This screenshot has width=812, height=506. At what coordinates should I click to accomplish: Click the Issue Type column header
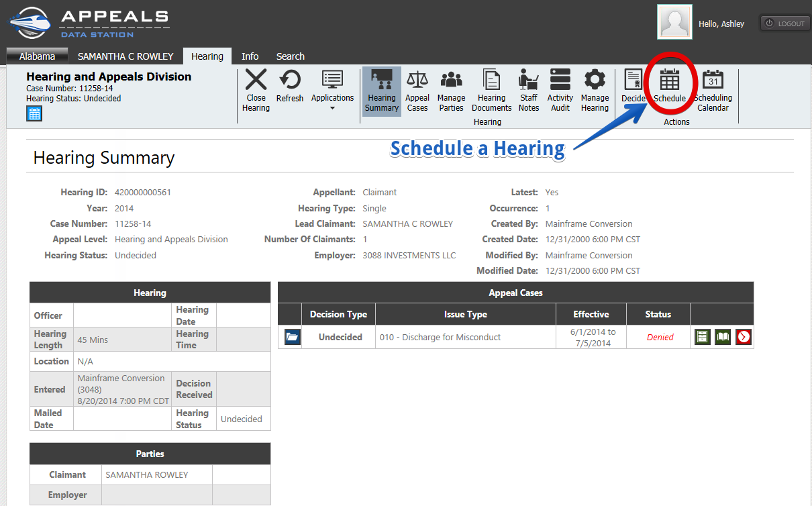coord(466,314)
